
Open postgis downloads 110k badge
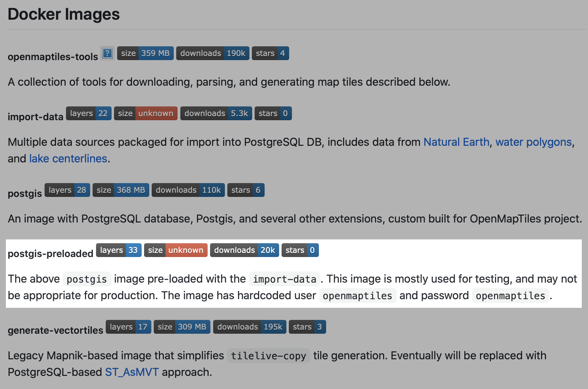tap(188, 190)
